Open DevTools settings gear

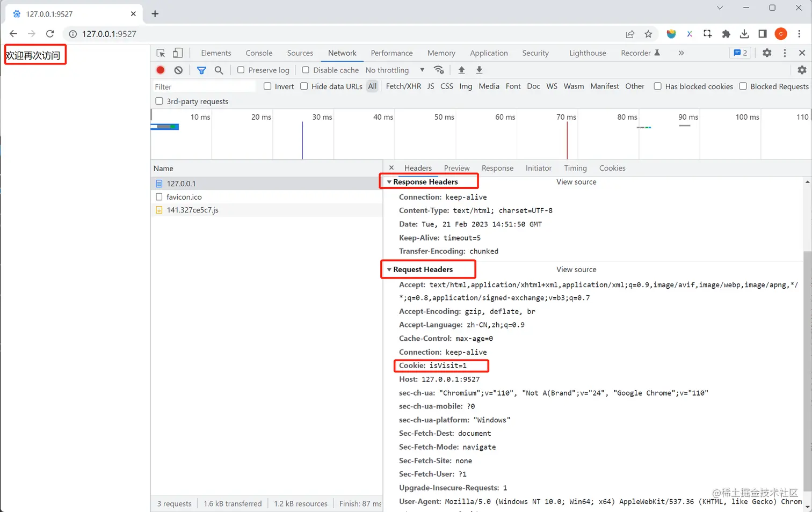pyautogui.click(x=767, y=53)
